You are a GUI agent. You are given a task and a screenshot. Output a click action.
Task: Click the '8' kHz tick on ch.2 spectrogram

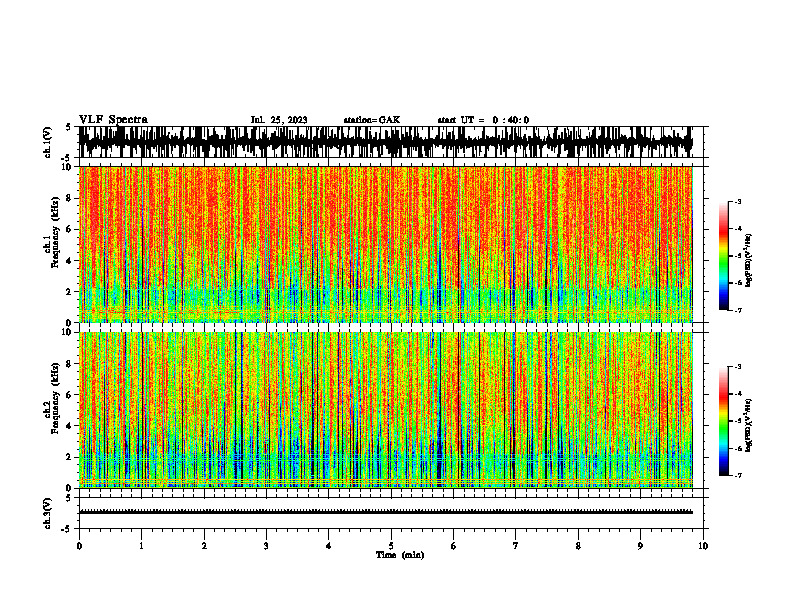point(70,364)
